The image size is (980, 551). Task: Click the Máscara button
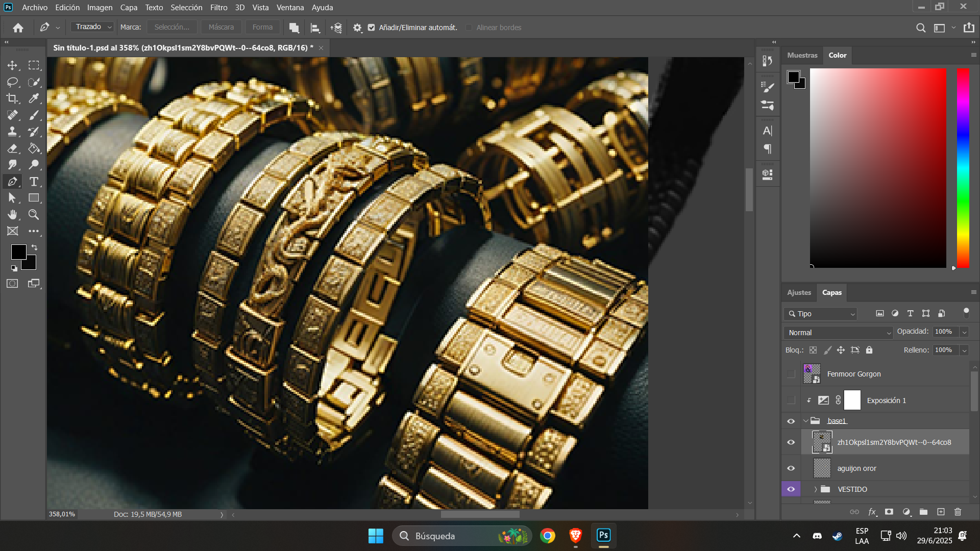tap(221, 28)
